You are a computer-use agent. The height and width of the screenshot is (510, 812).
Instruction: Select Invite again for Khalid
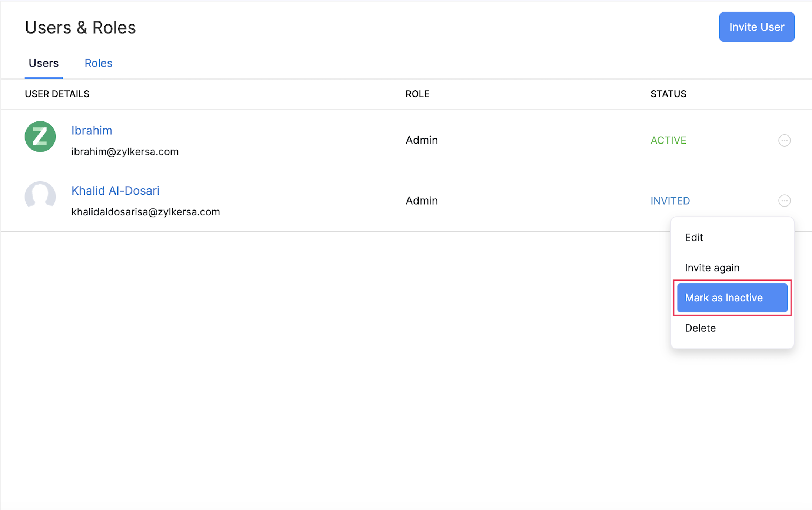[712, 267]
